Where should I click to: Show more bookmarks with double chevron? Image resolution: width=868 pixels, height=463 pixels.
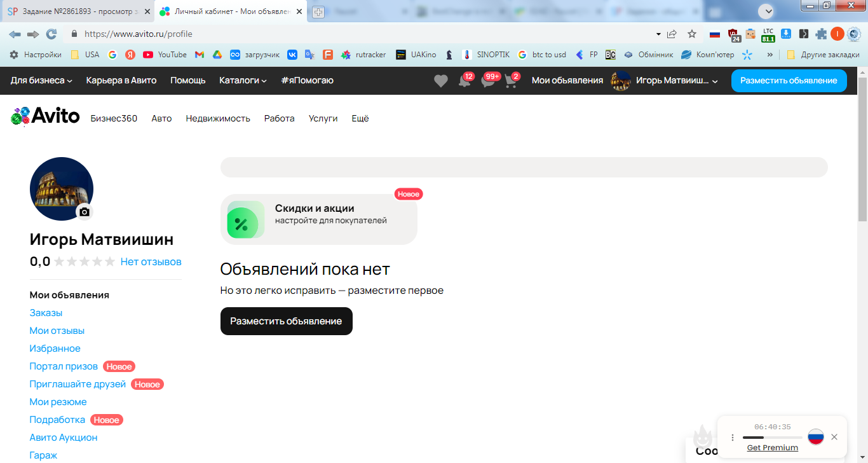770,55
